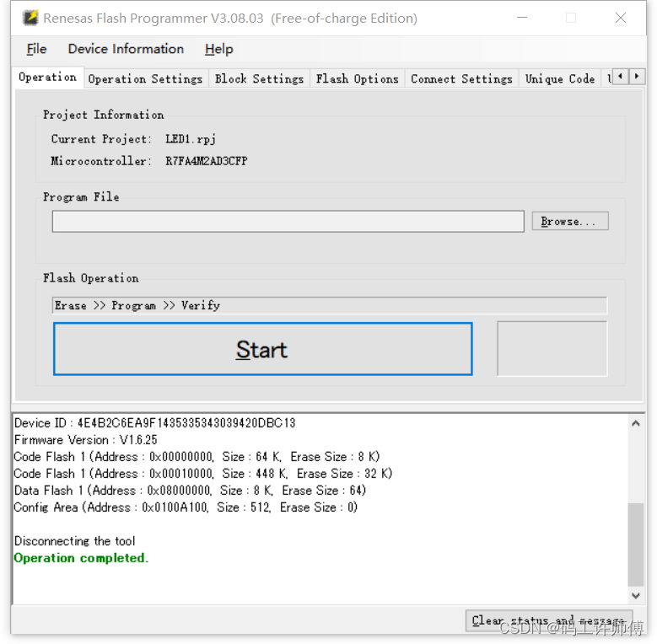
Task: Click the Code Flash 1 address 0x00010000 line
Action: coord(202,474)
